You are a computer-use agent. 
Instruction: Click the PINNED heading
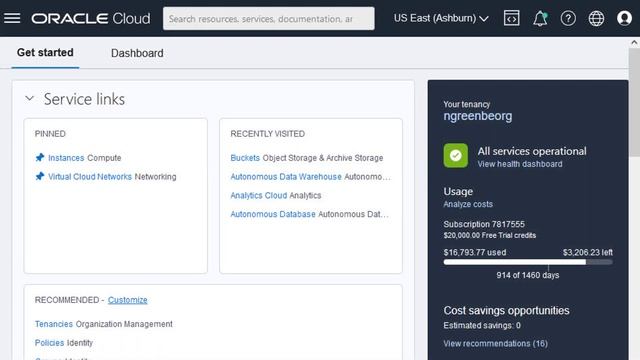pyautogui.click(x=50, y=134)
